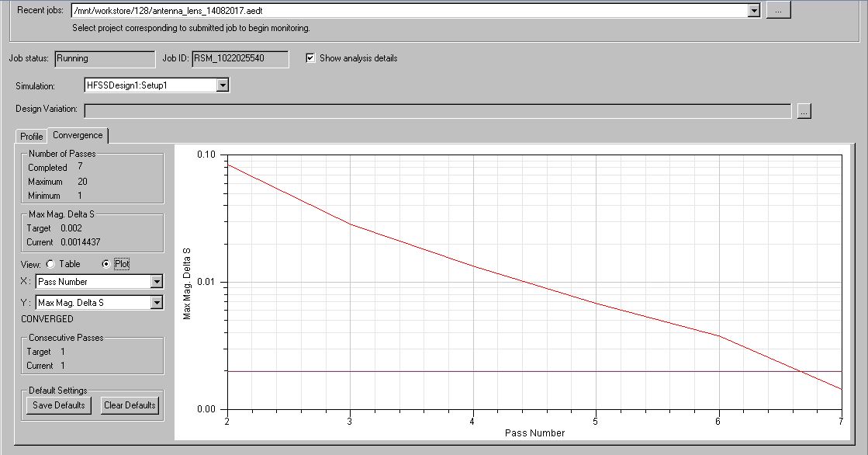
Task: Click the vertical Max Mag. Delta S axis label
Action: (x=186, y=283)
